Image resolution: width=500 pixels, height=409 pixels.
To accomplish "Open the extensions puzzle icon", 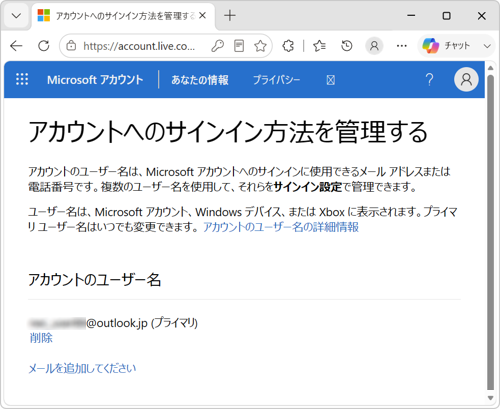I will (x=288, y=46).
